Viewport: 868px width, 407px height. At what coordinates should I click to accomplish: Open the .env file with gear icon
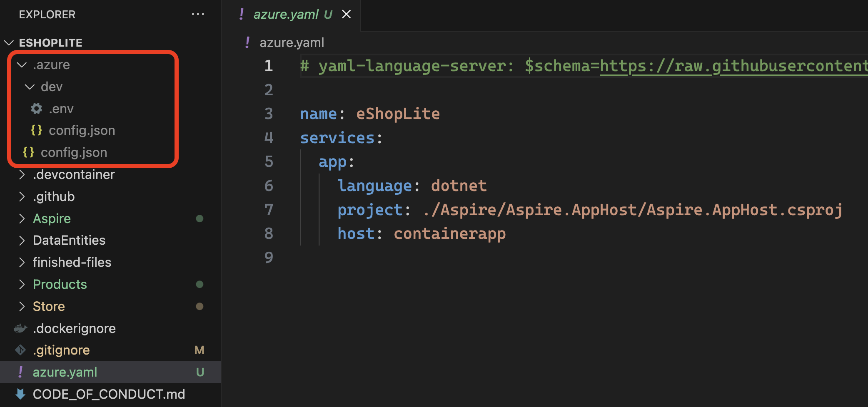(x=61, y=109)
